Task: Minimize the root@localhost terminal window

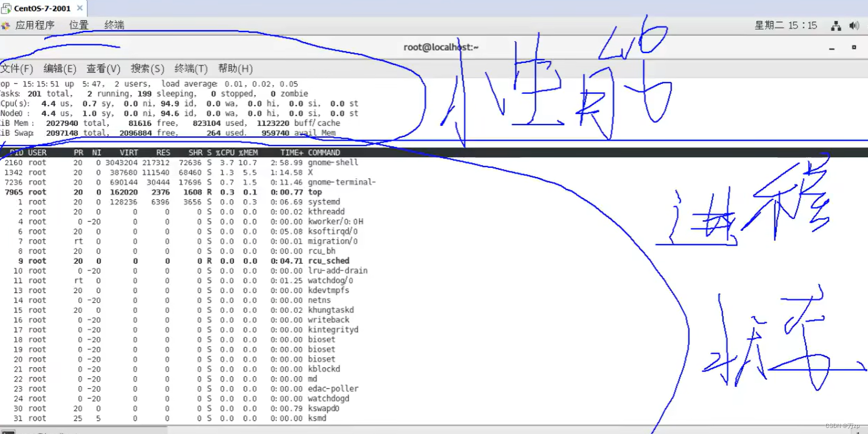Action: pyautogui.click(x=832, y=48)
